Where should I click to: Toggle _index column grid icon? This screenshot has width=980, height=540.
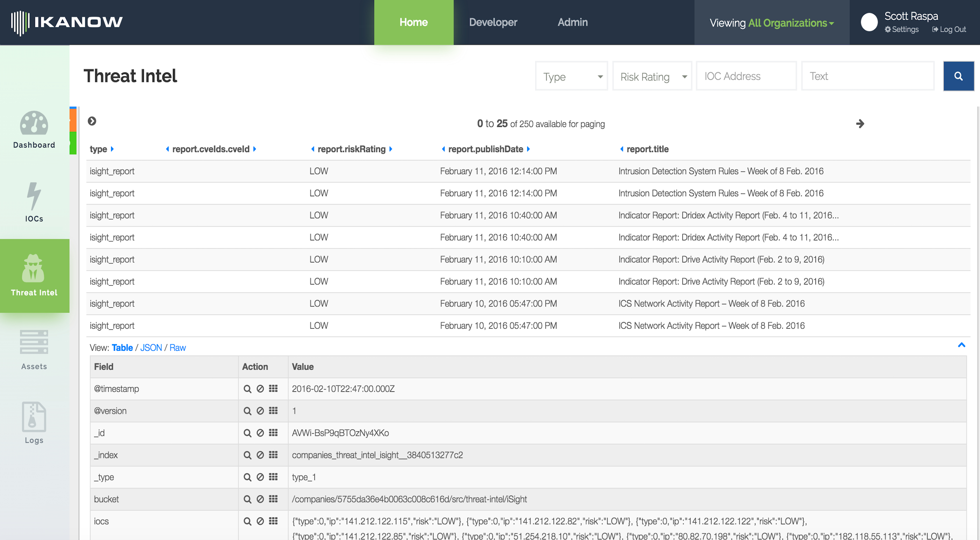tap(273, 454)
